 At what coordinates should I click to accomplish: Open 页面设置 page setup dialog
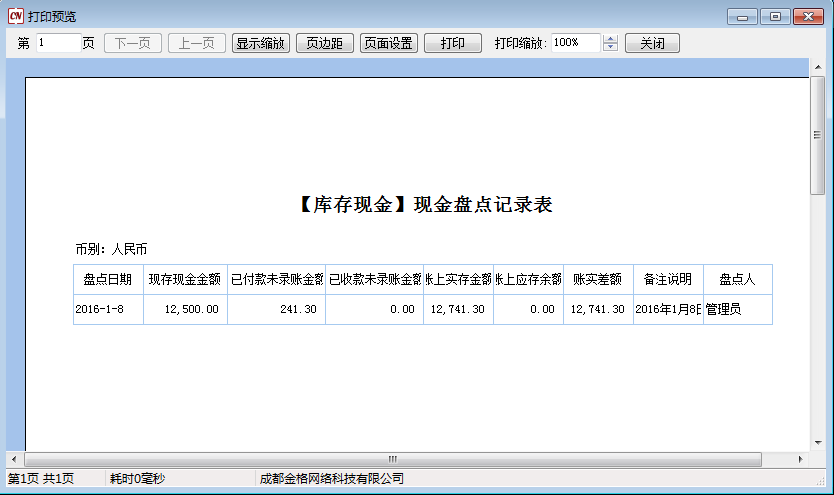tap(389, 44)
